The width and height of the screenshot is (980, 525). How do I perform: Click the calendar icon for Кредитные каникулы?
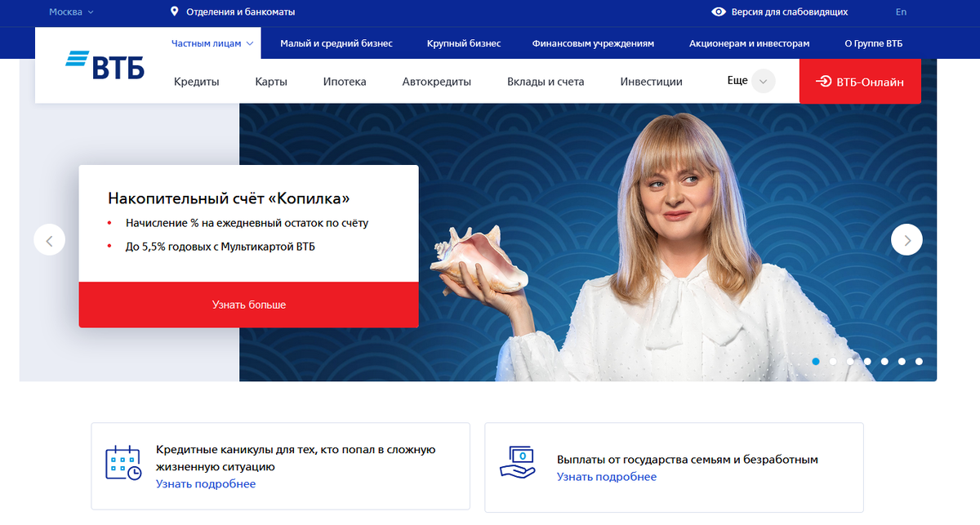(x=123, y=463)
